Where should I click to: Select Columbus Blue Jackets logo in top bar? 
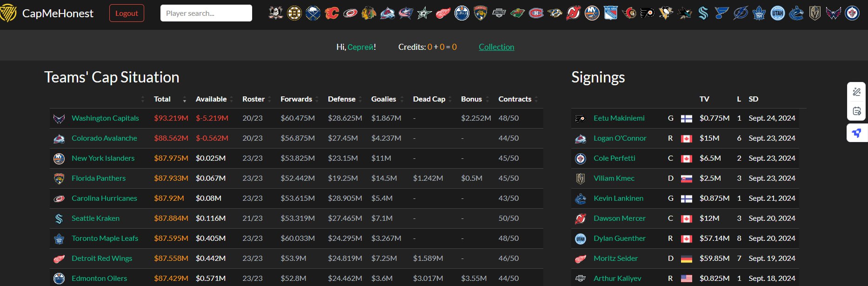[x=406, y=13]
